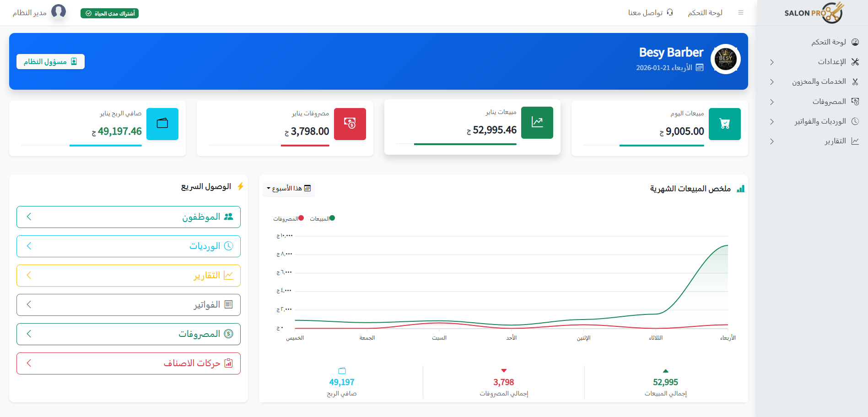Click the green shopping cart icon for today's sales
The height and width of the screenshot is (417, 868).
724,124
